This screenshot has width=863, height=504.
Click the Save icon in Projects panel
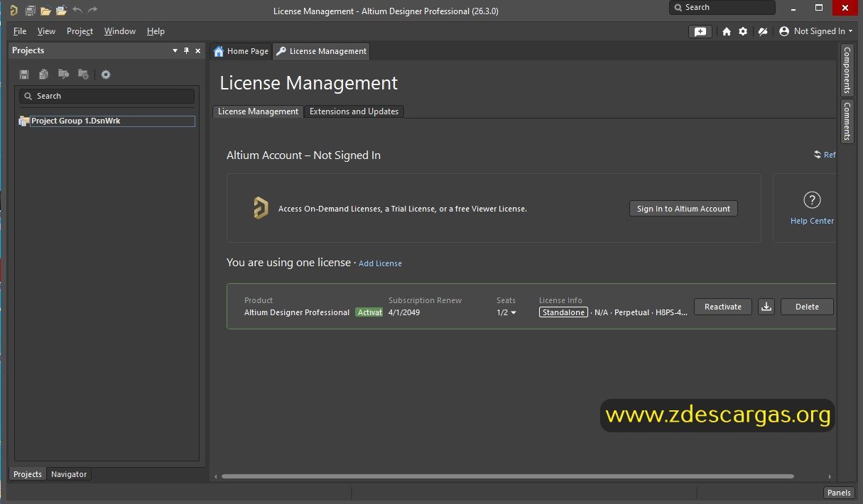(24, 74)
